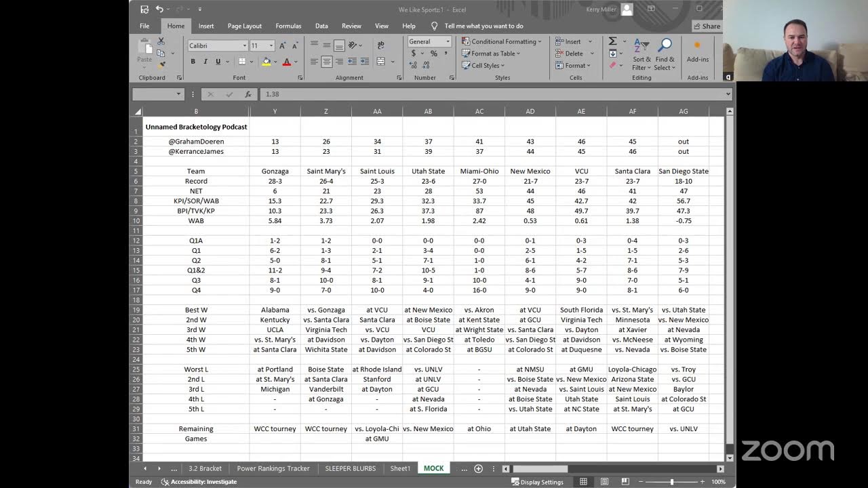Open the Format as Table menu

coord(491,54)
